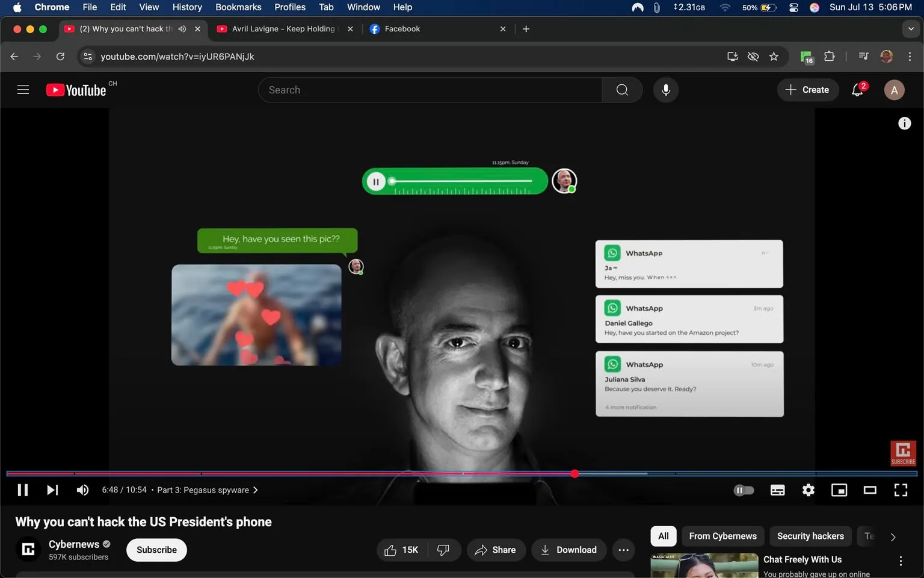Toggle the autoplay switch in the player

[744, 490]
